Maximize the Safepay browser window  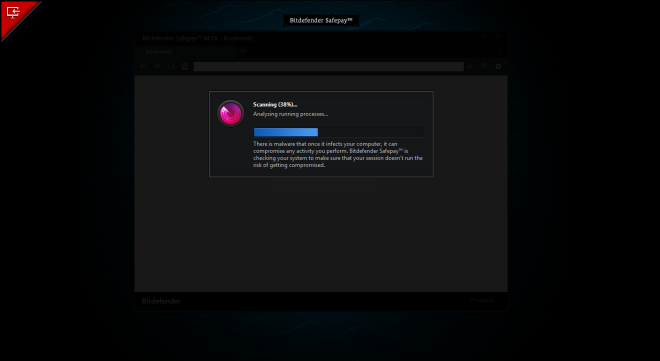484,37
